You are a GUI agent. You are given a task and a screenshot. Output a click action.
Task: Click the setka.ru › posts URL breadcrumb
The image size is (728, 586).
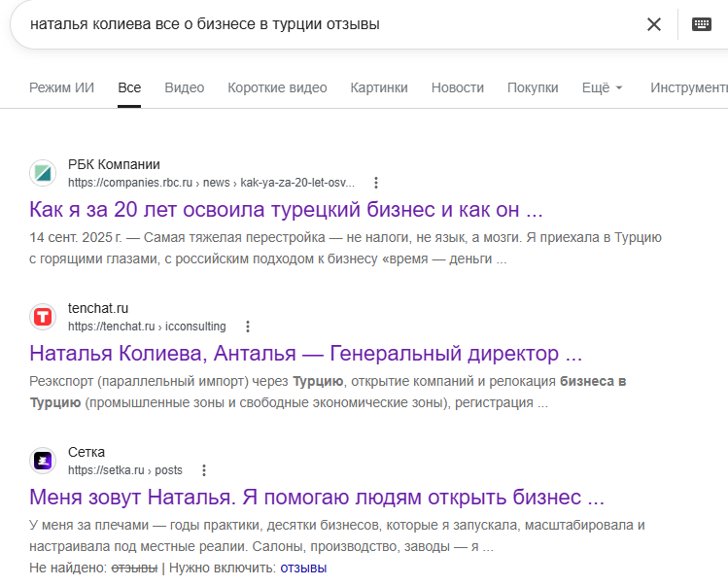click(125, 470)
